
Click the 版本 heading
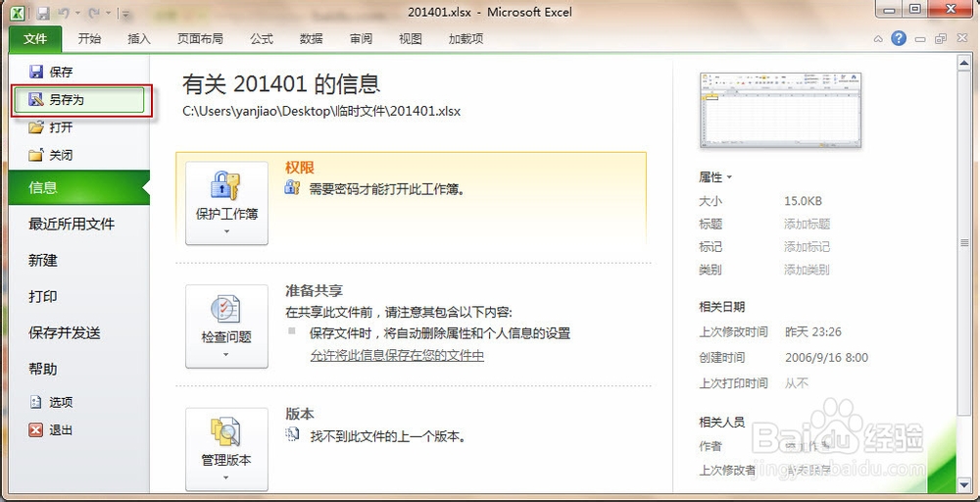[299, 414]
